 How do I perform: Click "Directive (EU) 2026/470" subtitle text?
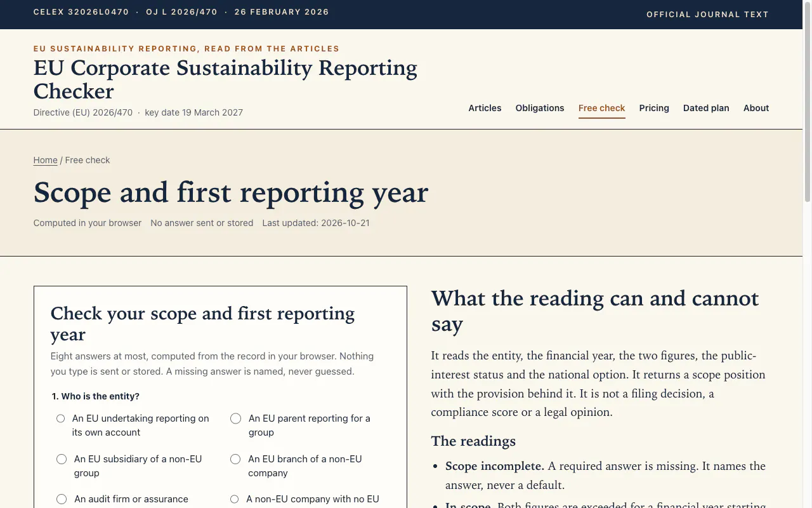coord(83,112)
